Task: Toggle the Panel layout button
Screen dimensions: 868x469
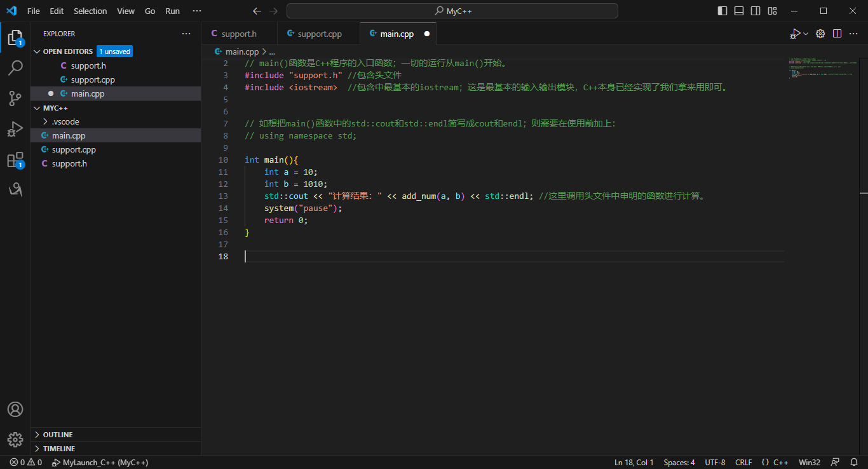Action: pos(739,11)
